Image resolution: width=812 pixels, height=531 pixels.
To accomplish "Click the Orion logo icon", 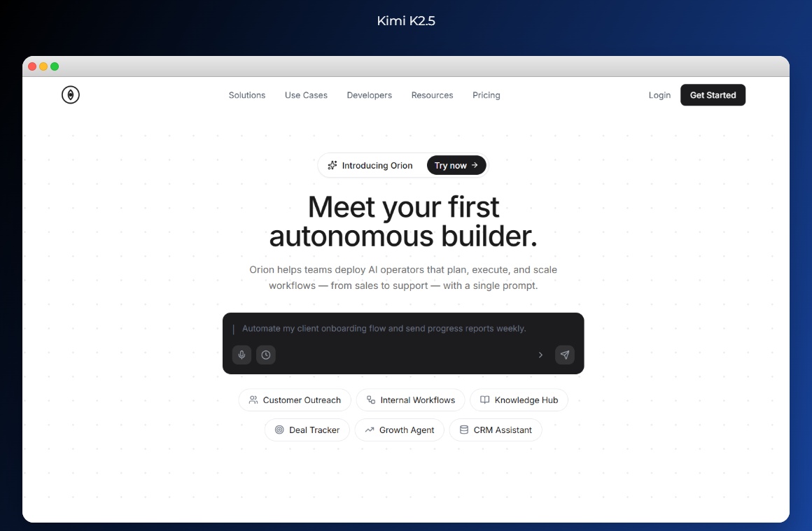I will click(71, 94).
